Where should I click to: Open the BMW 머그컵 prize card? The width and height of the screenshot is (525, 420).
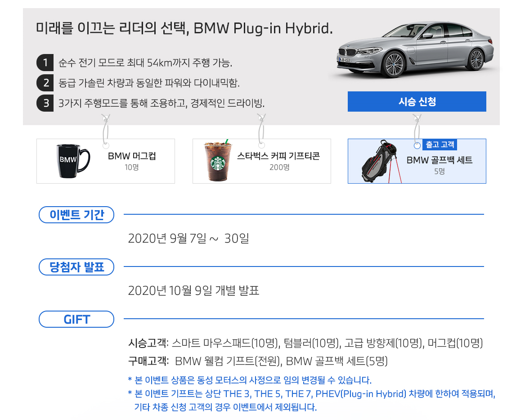point(105,161)
